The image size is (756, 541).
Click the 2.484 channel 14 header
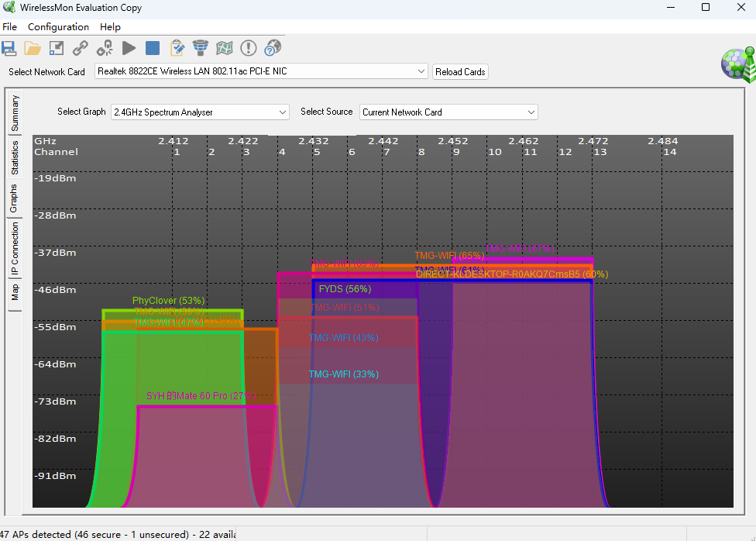click(x=663, y=146)
